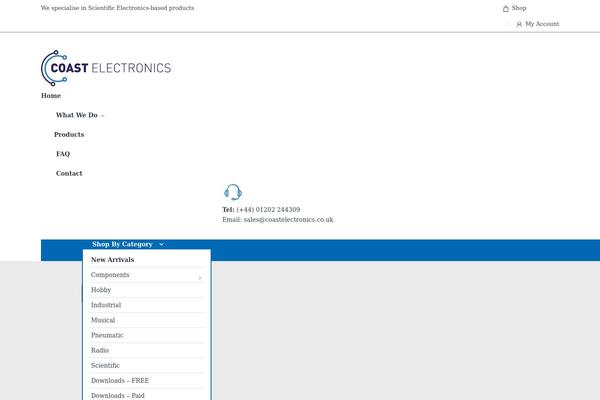Click the phone number (+44) 01202 244309
The width and height of the screenshot is (600, 400).
coord(268,210)
